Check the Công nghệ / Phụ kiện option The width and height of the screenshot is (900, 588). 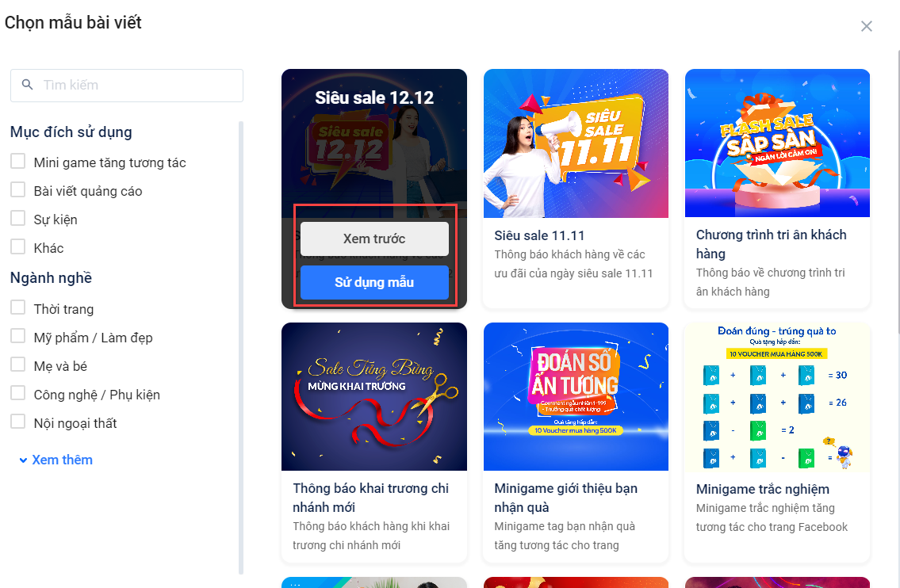tap(18, 394)
